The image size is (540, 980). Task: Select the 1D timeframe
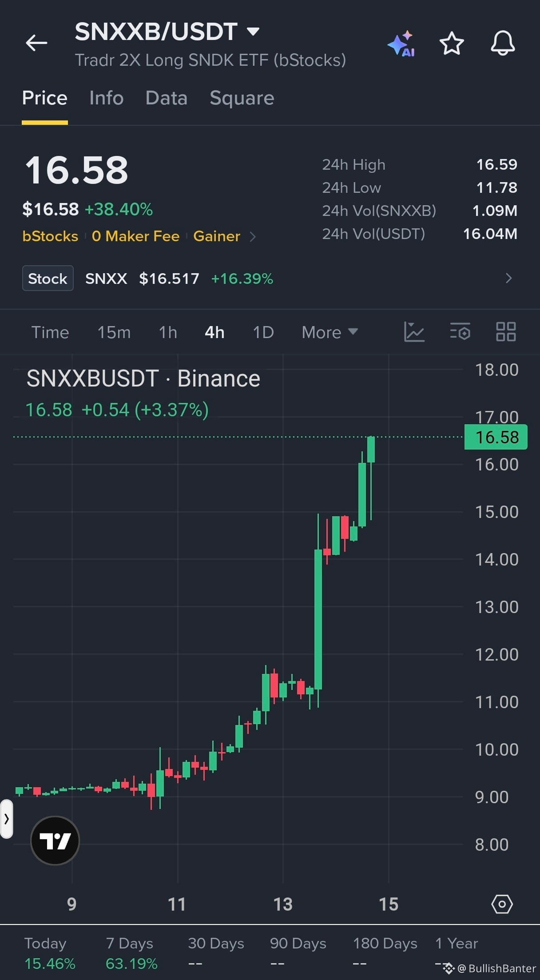click(x=263, y=332)
